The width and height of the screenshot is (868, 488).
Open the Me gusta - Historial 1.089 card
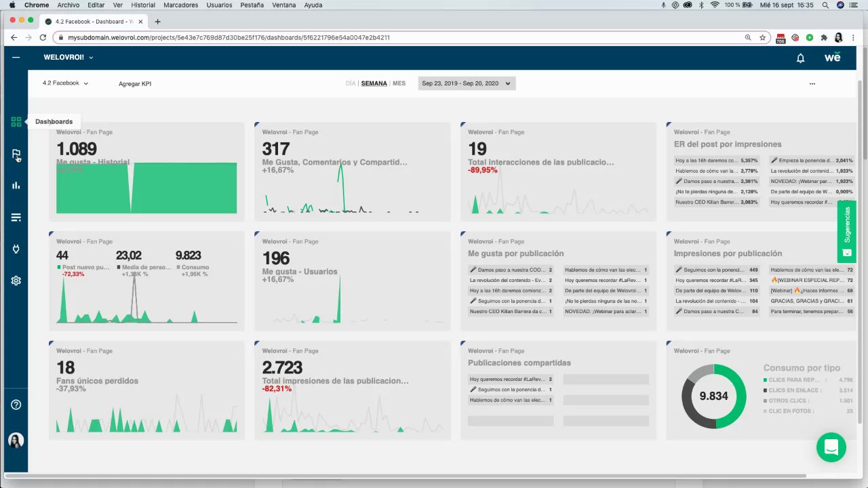click(x=146, y=171)
